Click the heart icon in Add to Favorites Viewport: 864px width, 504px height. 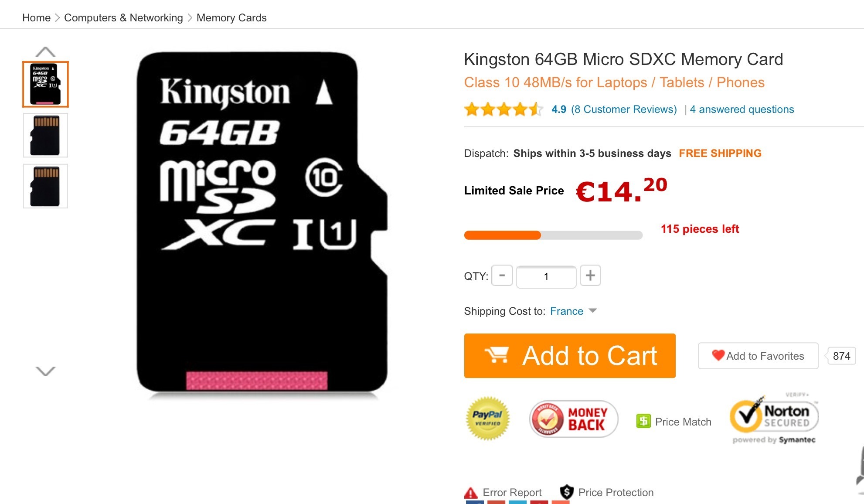coord(718,355)
